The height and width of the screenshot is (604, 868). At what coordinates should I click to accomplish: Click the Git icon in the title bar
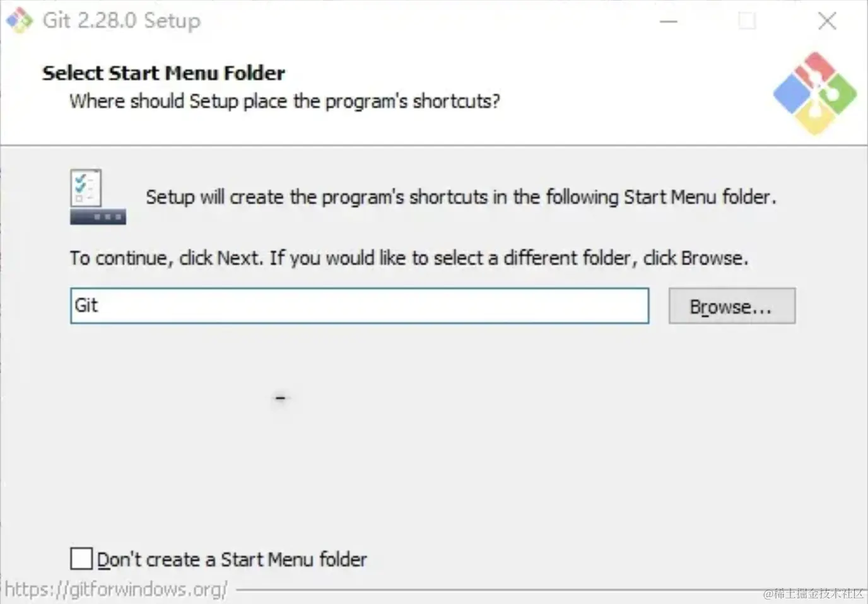(x=19, y=20)
